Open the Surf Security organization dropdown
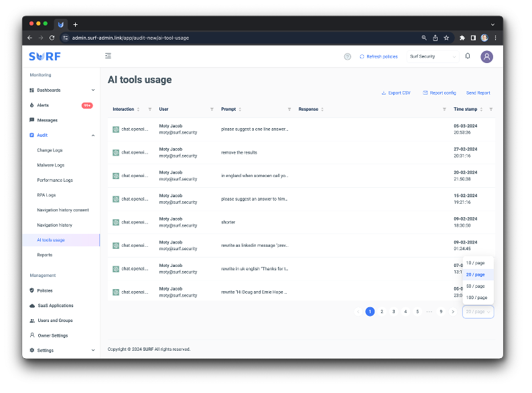This screenshot has width=532, height=393. (x=433, y=56)
